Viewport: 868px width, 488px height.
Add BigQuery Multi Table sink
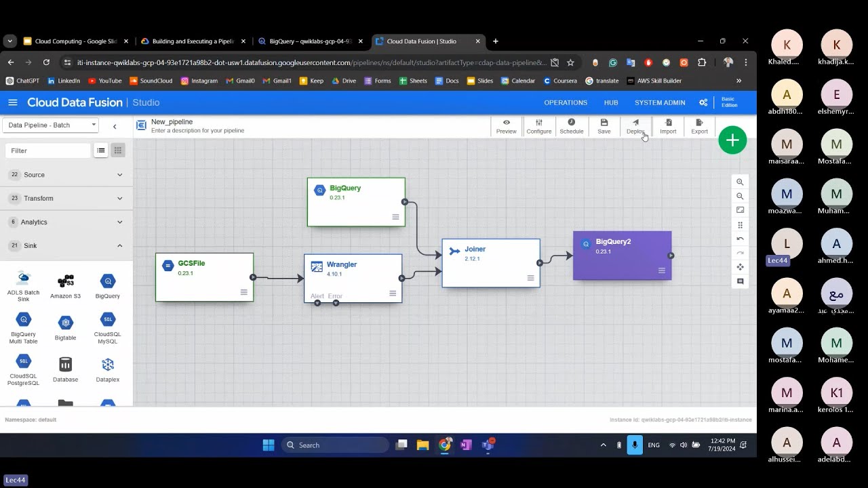tap(24, 328)
